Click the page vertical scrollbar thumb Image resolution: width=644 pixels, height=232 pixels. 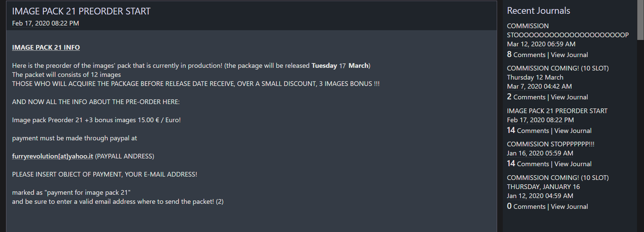[x=640, y=19]
